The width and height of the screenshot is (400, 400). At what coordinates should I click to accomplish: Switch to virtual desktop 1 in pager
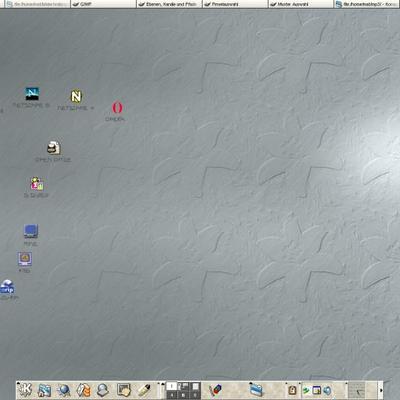[171, 386]
